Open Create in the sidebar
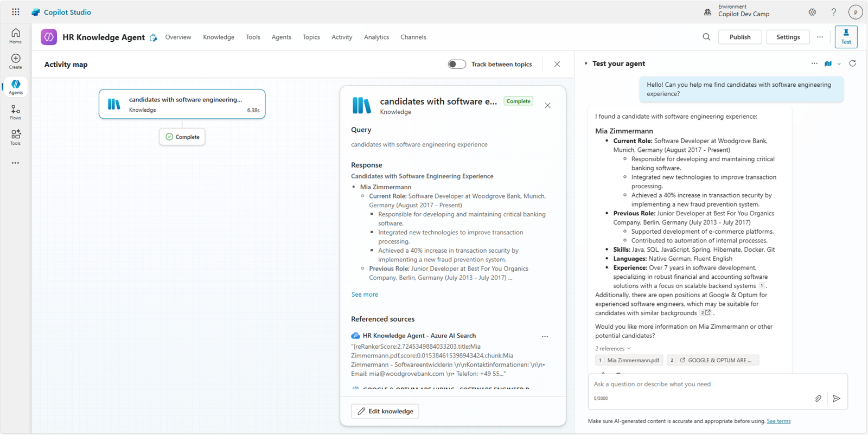This screenshot has height=435, width=868. pyautogui.click(x=16, y=61)
